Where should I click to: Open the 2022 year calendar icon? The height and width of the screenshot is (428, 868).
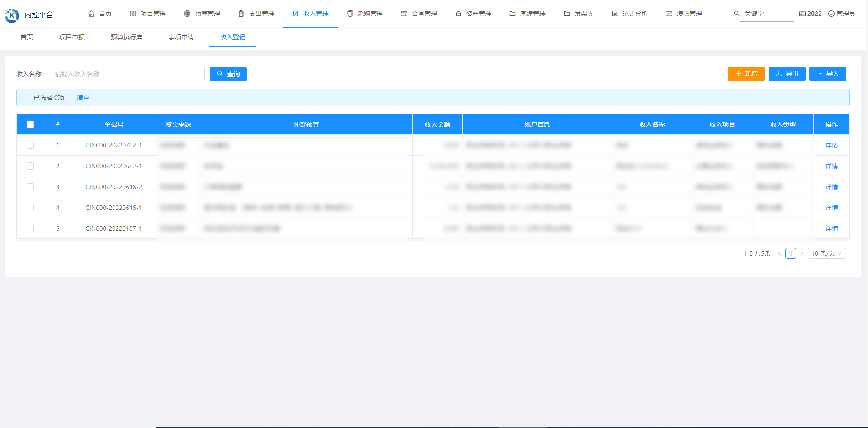pos(802,14)
